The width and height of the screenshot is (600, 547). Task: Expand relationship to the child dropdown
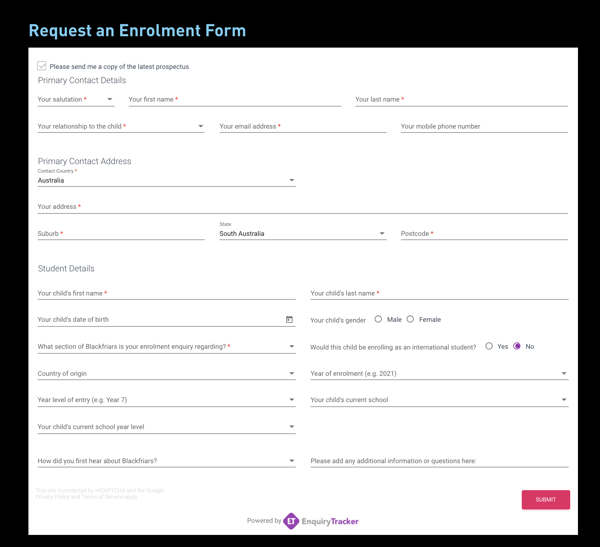point(121,126)
